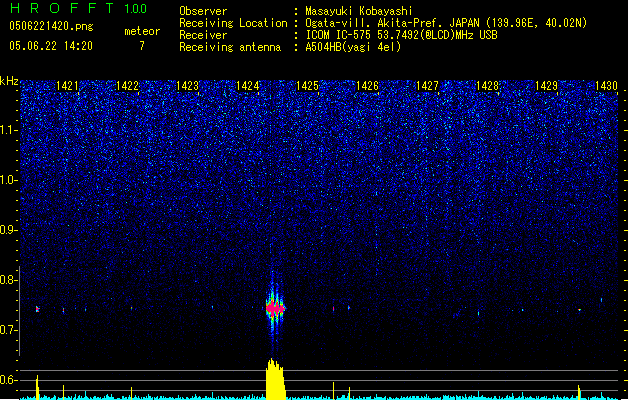Click the Receiver label
Screen dimensions: 629x400
pos(203,35)
